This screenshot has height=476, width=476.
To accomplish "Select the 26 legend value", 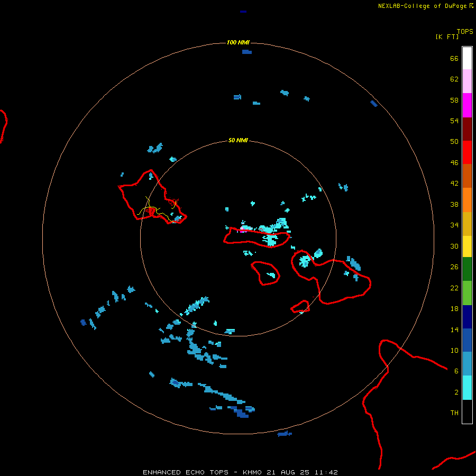I will [x=454, y=267].
